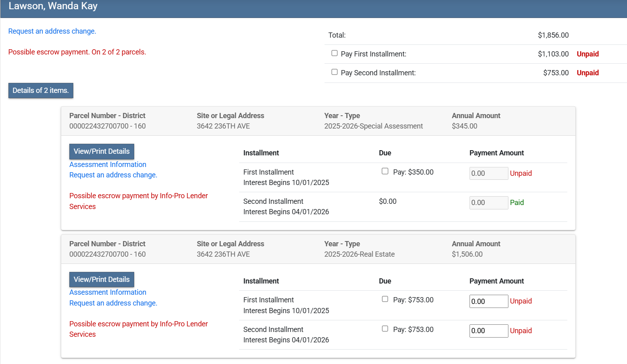This screenshot has height=364, width=627.
Task: Open View/Print Details for the Real Estate parcel
Action: [x=102, y=280]
